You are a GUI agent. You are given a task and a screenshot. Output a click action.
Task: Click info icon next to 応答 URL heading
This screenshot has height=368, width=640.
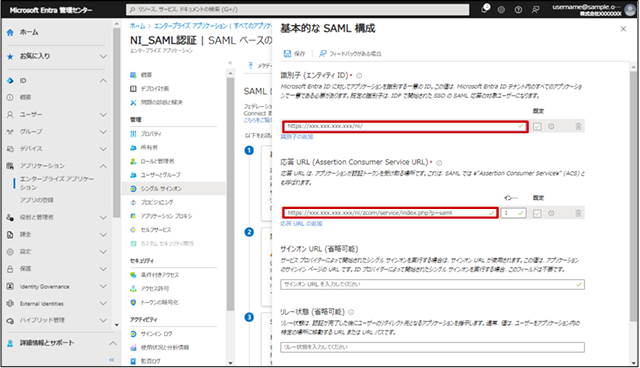tap(439, 163)
